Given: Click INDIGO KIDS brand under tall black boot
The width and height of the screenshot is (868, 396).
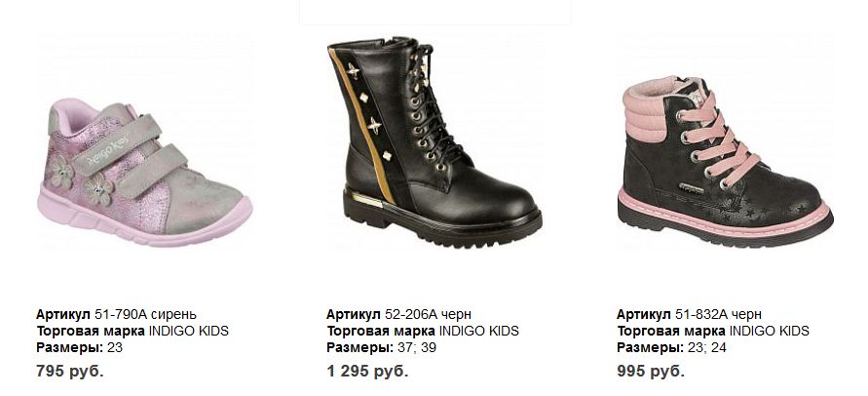Looking at the screenshot, I should tap(479, 331).
